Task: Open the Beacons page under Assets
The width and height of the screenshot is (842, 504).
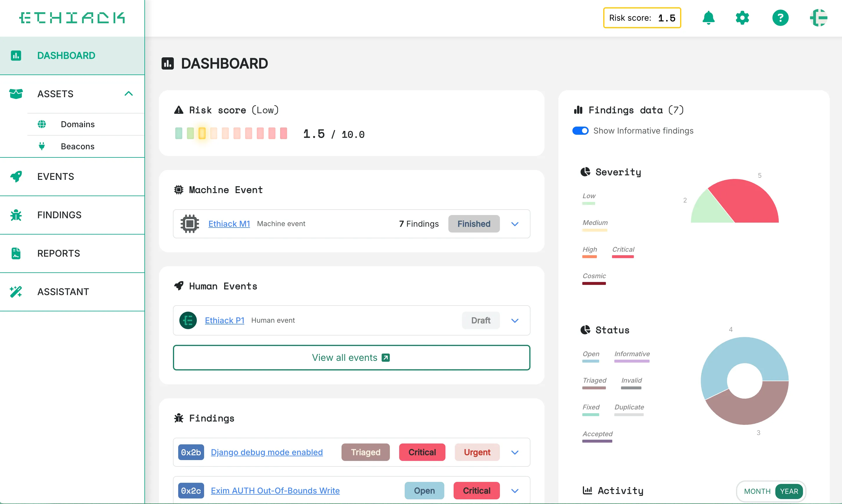Action: pos(77,146)
